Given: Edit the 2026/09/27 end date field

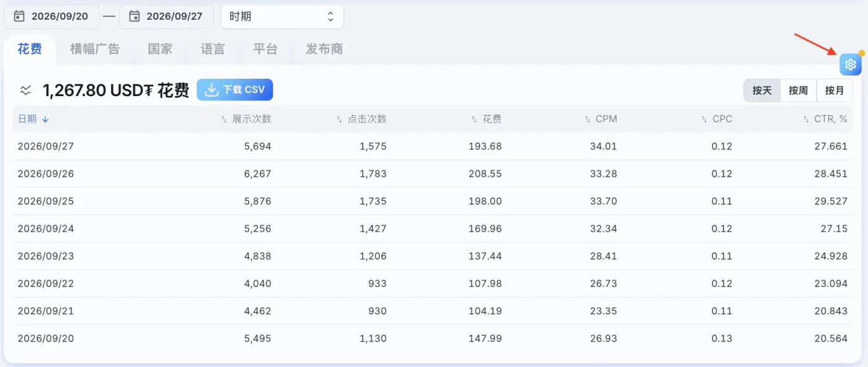Looking at the screenshot, I should [x=166, y=17].
